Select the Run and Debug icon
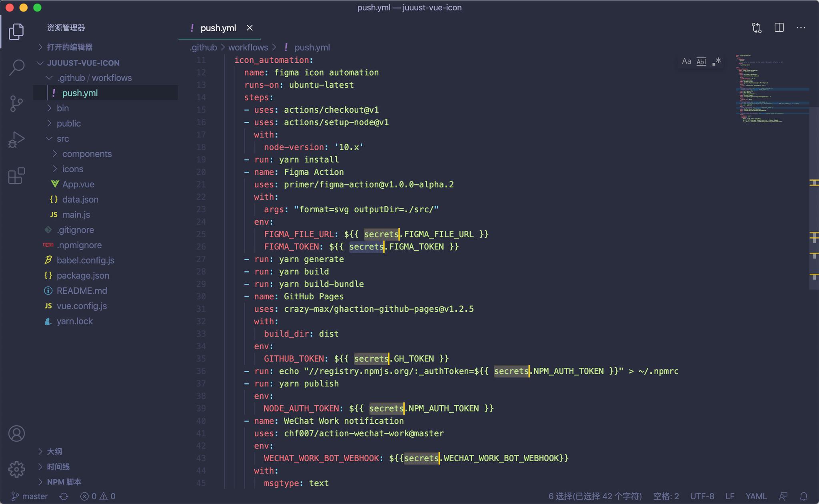Viewport: 819px width, 504px height. click(16, 139)
